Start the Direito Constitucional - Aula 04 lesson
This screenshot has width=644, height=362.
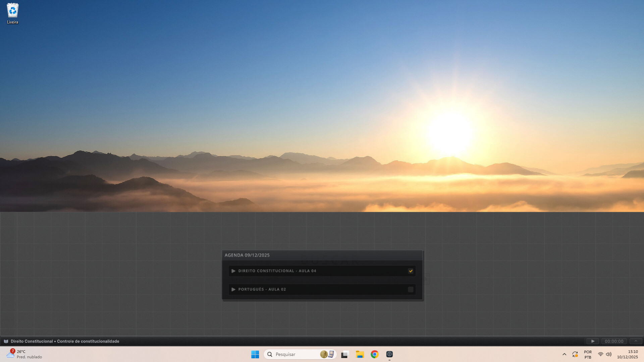tap(234, 271)
